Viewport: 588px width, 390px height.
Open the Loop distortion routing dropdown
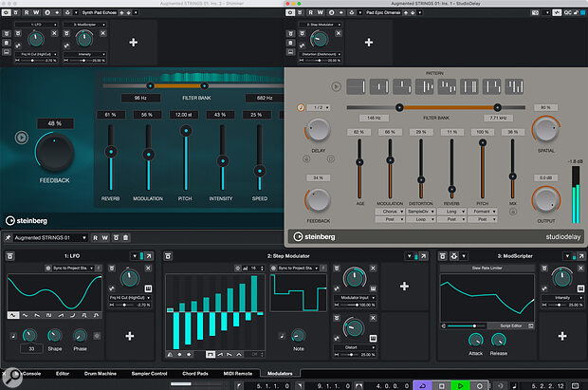pos(421,219)
